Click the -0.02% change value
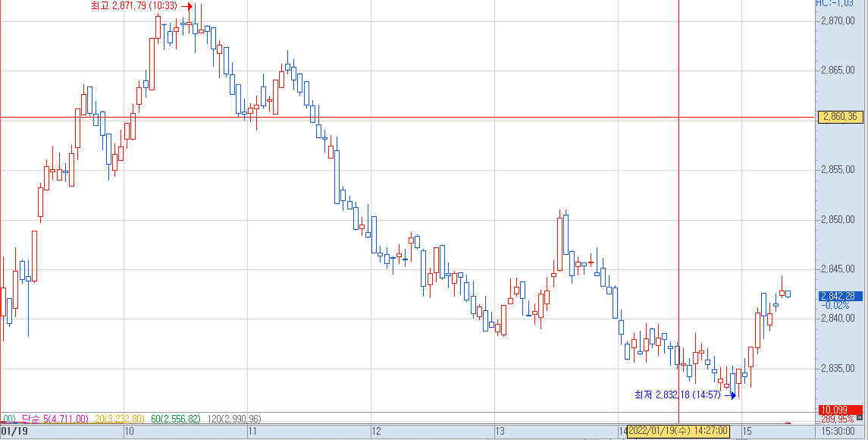 click(835, 305)
